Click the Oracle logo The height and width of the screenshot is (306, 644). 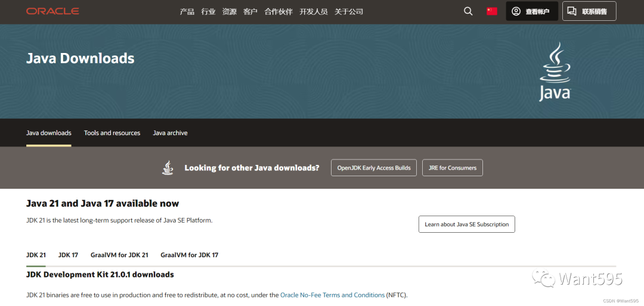click(52, 11)
